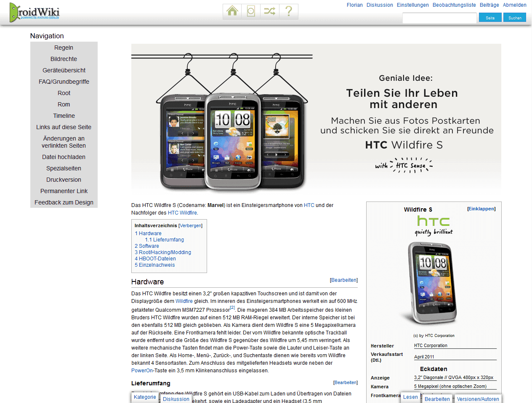This screenshot has height=403, width=532.
Task: Select the Versionen/Autoren tab
Action: point(478,399)
